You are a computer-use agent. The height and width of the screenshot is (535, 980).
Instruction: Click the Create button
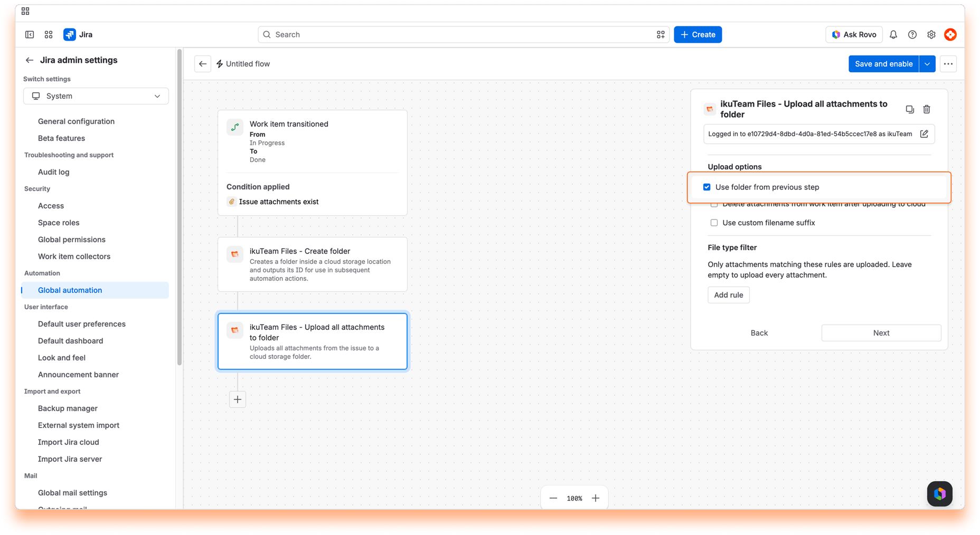pyautogui.click(x=698, y=34)
